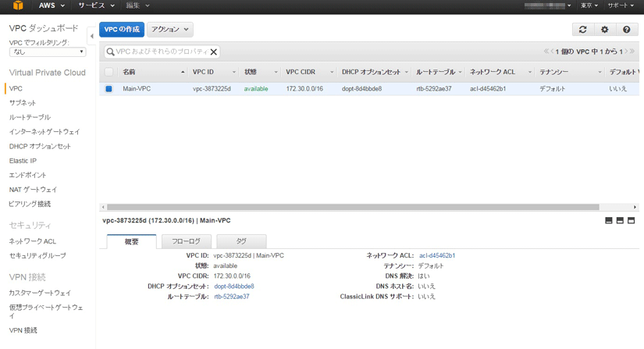Screen dimensions: 644x349
Task: Toggle the select-all header checkbox
Action: pyautogui.click(x=109, y=72)
